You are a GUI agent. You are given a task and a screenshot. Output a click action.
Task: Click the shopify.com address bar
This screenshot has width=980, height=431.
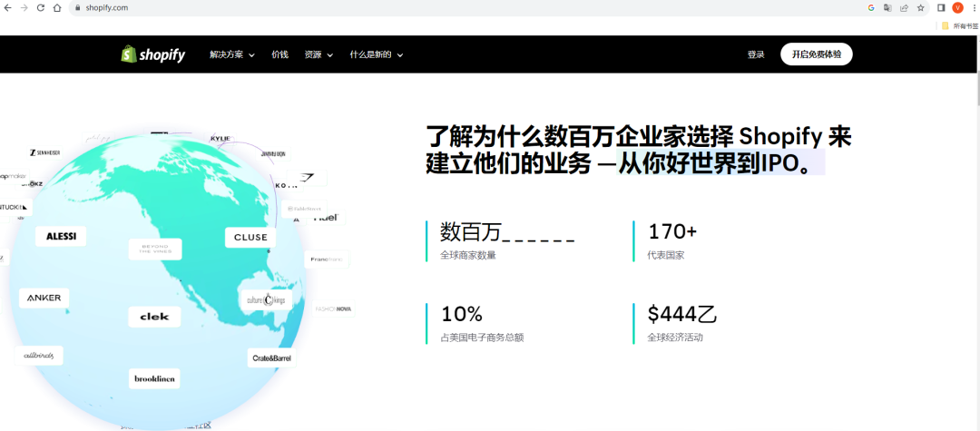pyautogui.click(x=469, y=8)
